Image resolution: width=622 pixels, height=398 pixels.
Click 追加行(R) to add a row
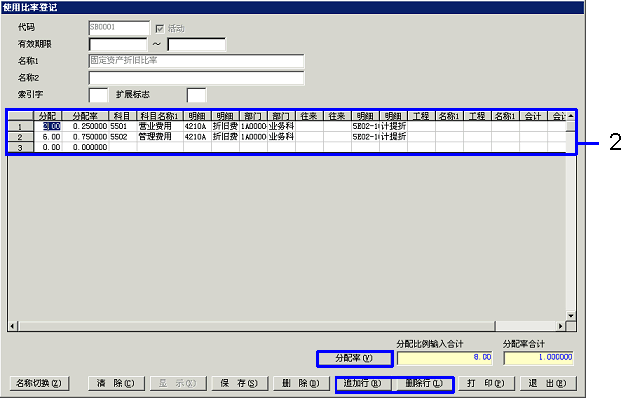tap(362, 383)
